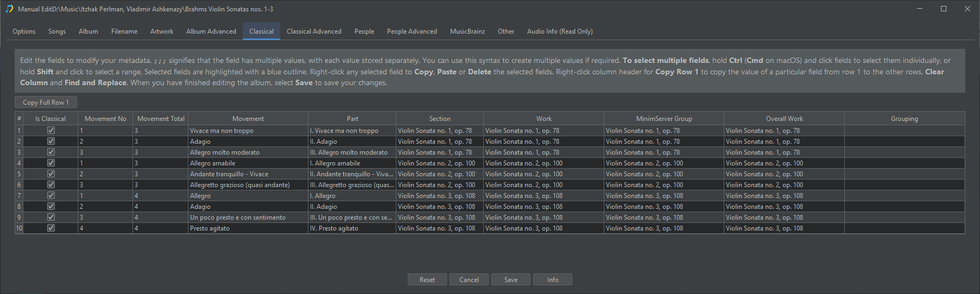Toggle Is Classical checkbox in row 4

pyautogui.click(x=51, y=163)
